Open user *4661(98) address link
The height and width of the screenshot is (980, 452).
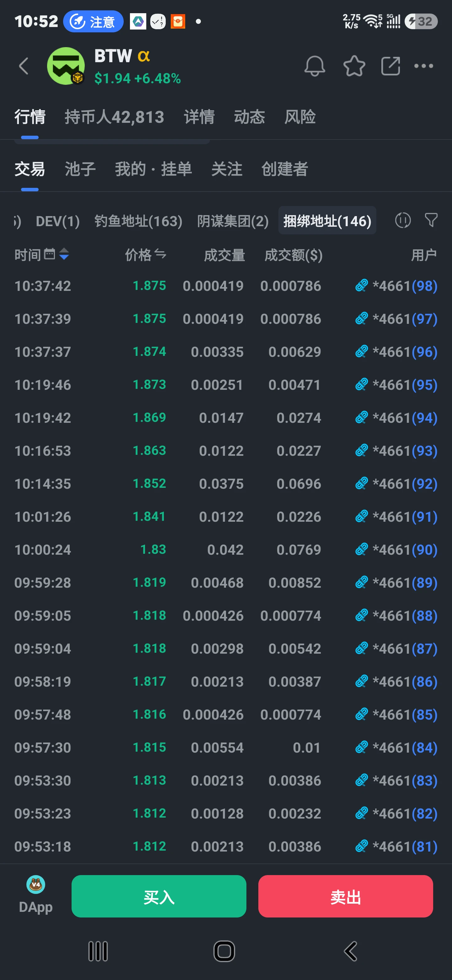pos(396,286)
